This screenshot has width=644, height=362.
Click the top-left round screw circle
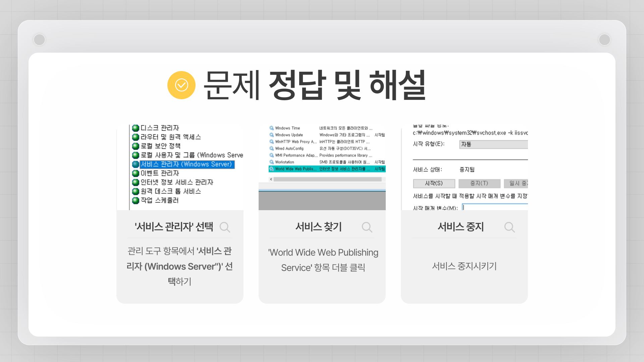point(40,40)
